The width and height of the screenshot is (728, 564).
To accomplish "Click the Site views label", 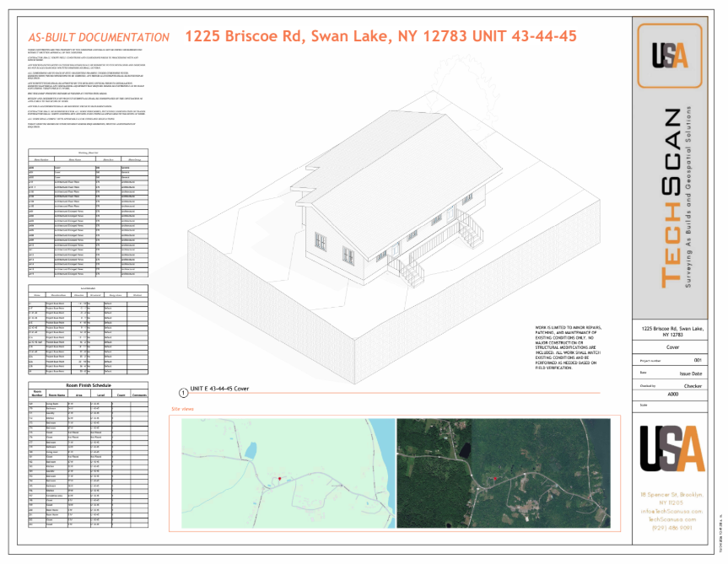I will [x=183, y=408].
